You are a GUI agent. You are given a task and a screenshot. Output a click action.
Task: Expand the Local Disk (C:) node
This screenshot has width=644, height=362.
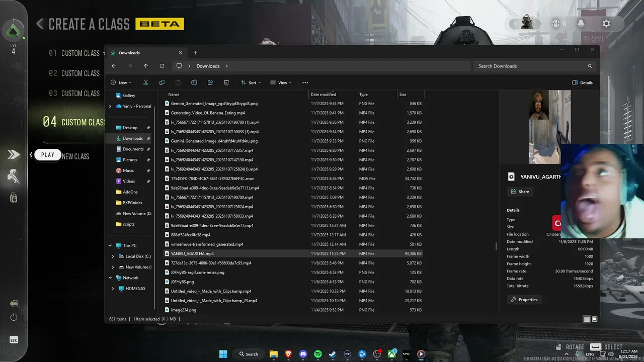point(113,256)
